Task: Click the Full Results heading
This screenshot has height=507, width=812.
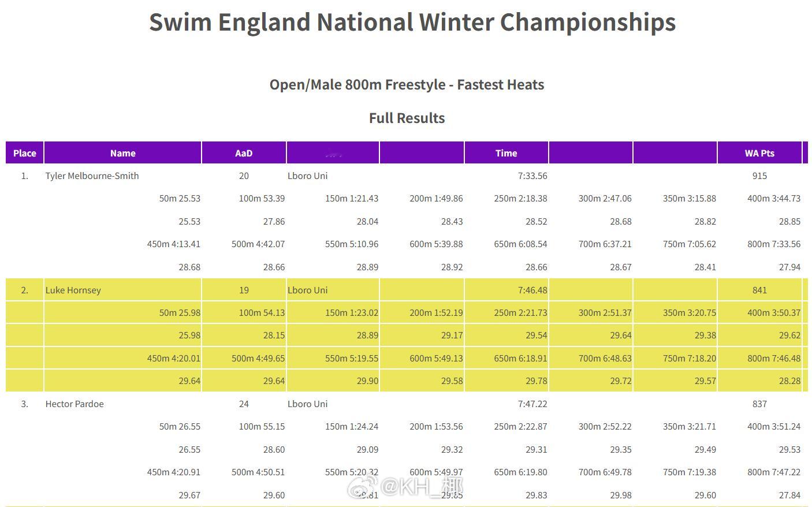Action: tap(407, 118)
